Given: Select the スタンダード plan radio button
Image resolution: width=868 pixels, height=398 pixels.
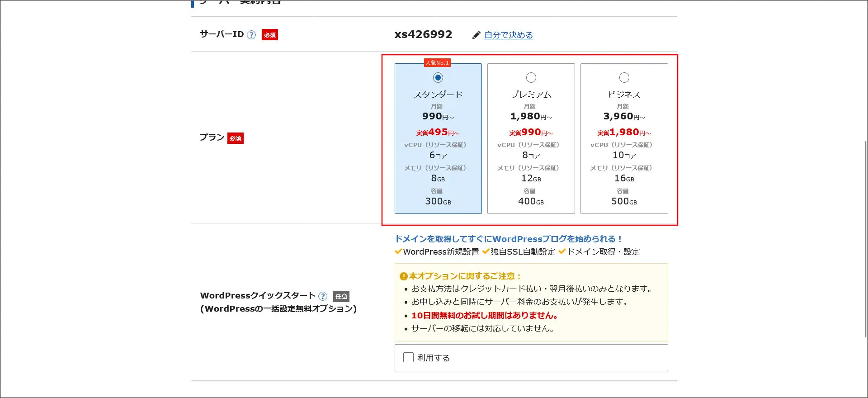Looking at the screenshot, I should pos(438,78).
